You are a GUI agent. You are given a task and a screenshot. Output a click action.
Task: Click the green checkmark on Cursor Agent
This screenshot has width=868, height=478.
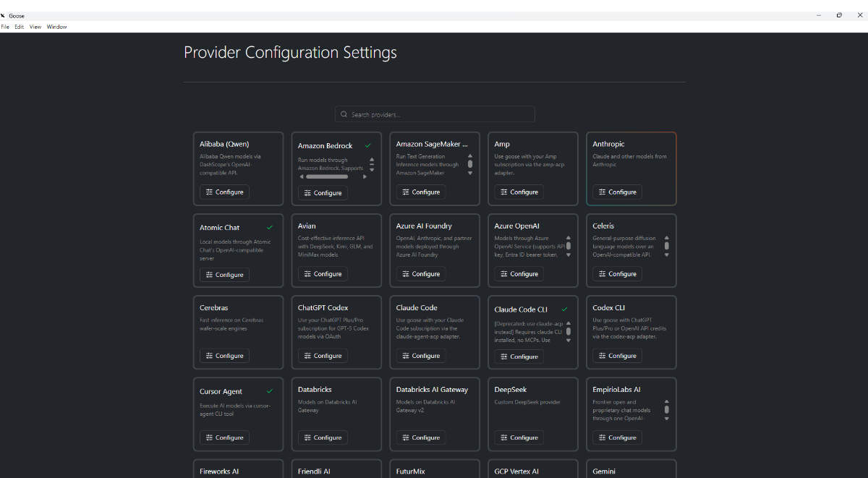coord(270,391)
